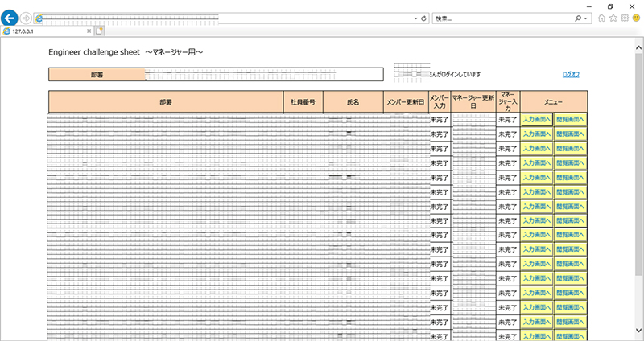Click the メンバー更新日 column header
The image size is (644, 341).
pyautogui.click(x=407, y=102)
